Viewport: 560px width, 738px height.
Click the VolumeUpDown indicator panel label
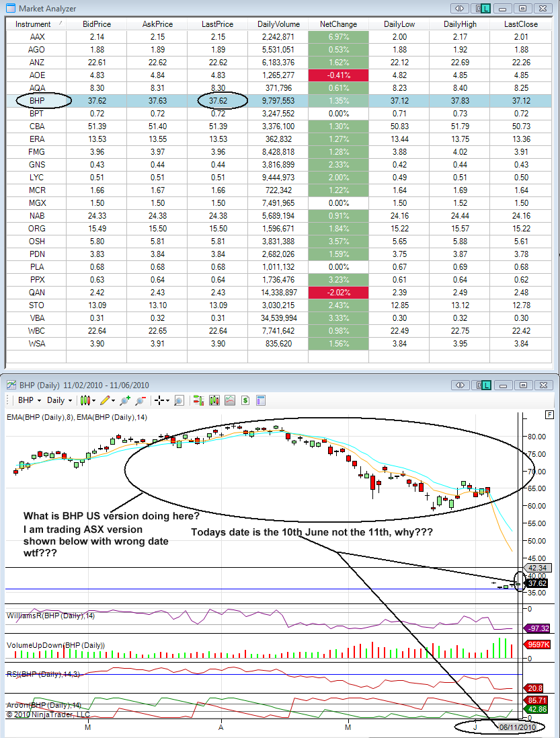pos(56,645)
